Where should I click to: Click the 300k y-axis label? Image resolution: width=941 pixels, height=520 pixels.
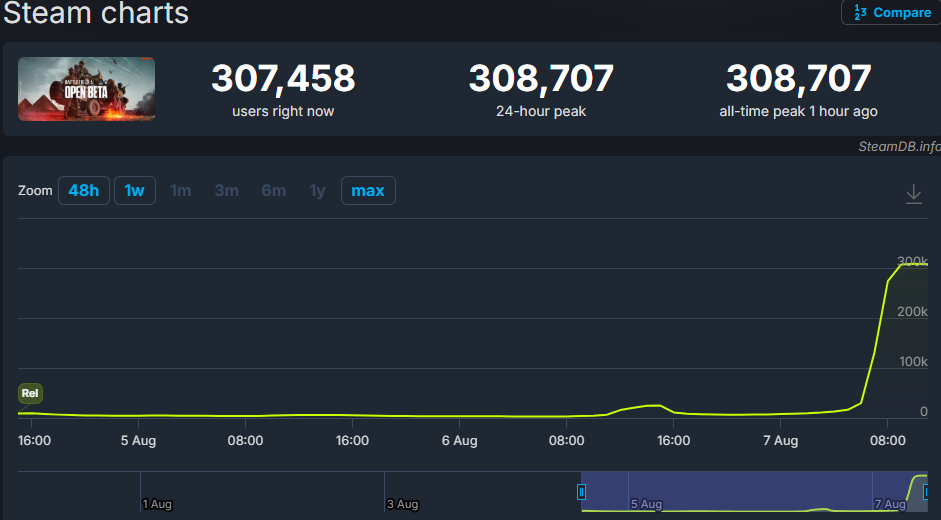click(912, 261)
